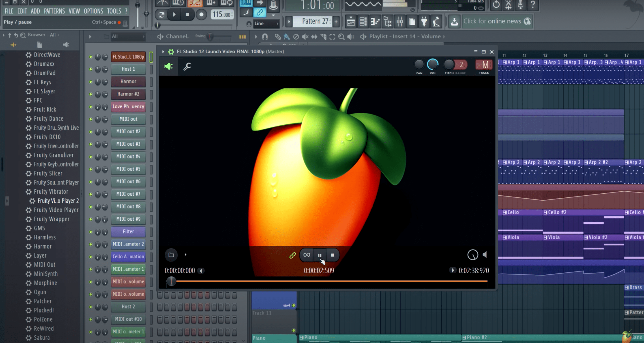Open the ADD menu
Image resolution: width=644 pixels, height=343 pixels.
[x=35, y=11]
